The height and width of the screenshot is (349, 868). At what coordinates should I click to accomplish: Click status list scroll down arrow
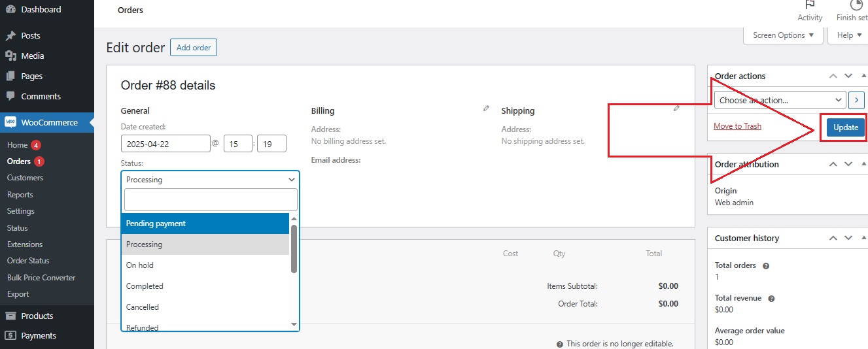pyautogui.click(x=294, y=324)
